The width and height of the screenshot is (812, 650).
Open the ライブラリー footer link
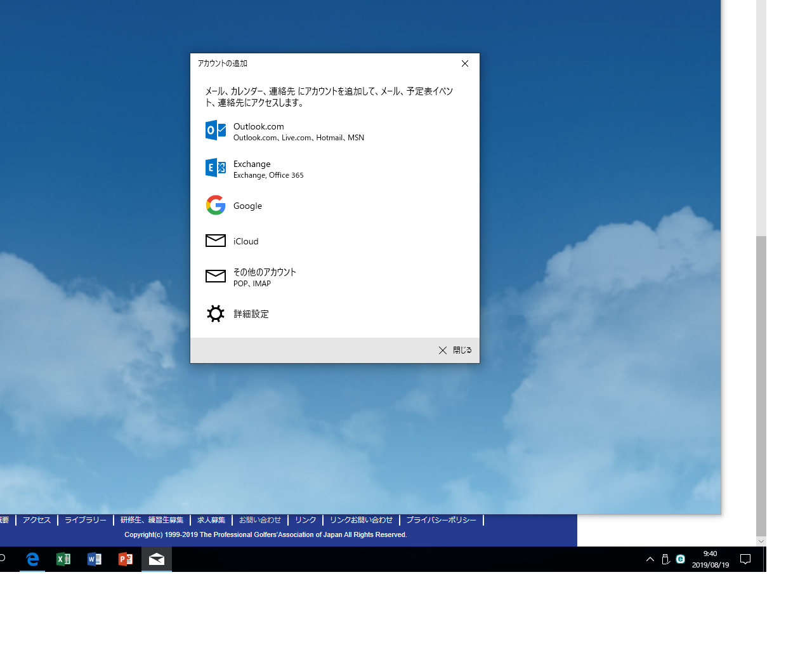click(x=86, y=520)
